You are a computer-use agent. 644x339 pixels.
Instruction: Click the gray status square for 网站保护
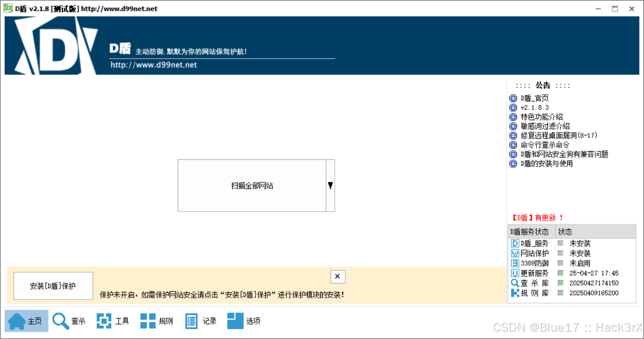click(560, 253)
